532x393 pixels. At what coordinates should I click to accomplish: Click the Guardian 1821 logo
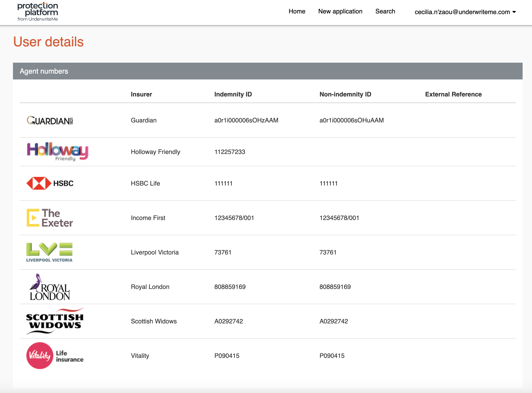(50, 120)
